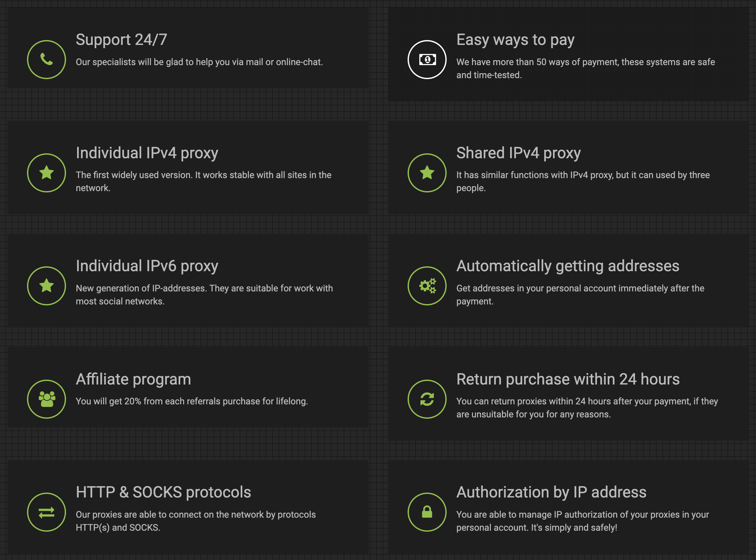Click Return purchase within 24 hours heading

568,379
